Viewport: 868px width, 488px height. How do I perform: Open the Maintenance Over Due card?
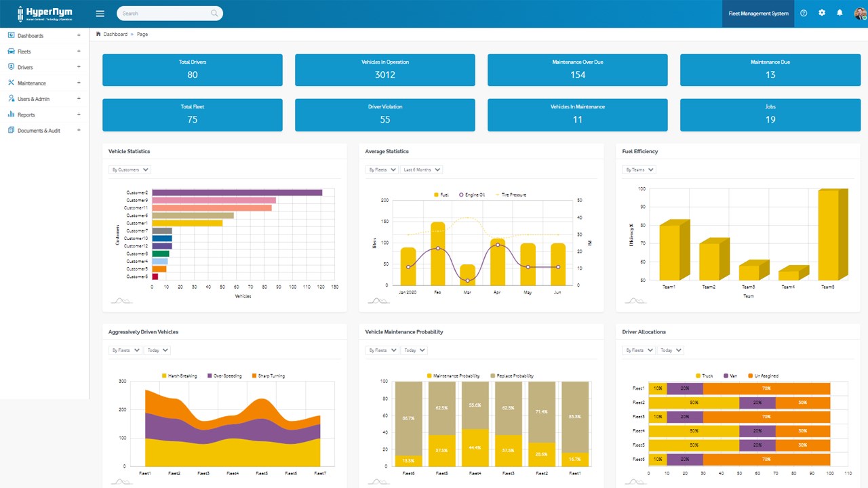[x=578, y=70]
